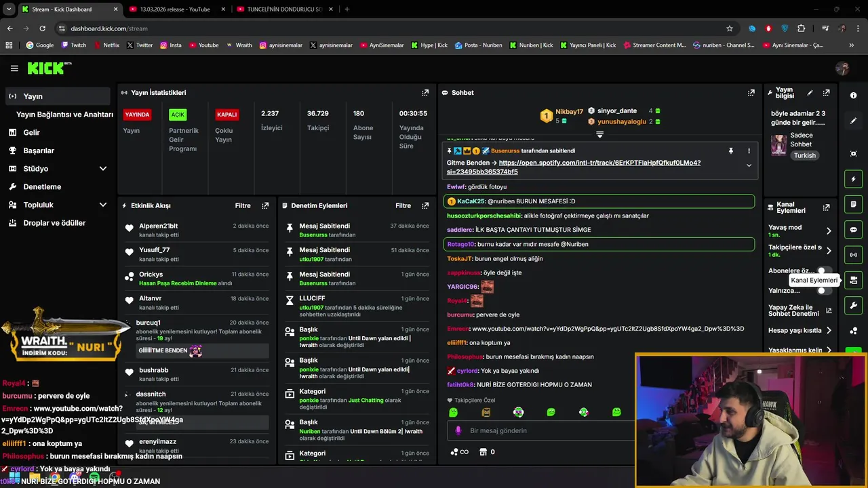Bookmark page with the star icon
Screen dimensions: 868x488
730,28
